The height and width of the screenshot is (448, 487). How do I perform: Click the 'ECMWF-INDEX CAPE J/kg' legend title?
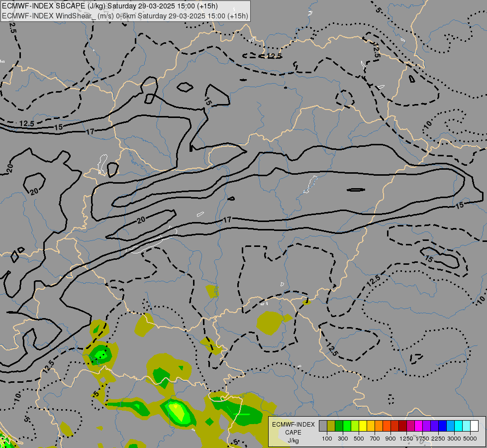coord(293,433)
